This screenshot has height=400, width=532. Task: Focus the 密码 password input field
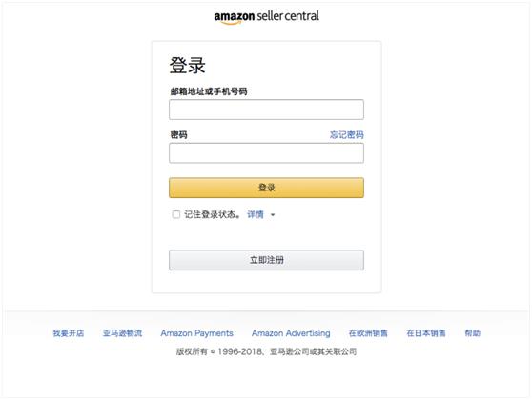point(266,153)
